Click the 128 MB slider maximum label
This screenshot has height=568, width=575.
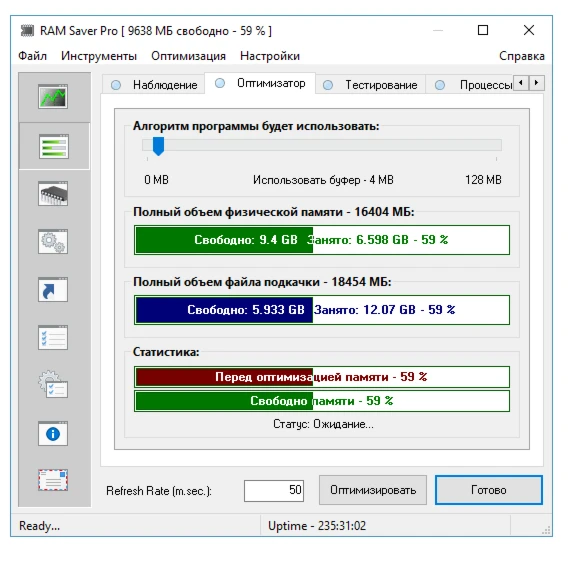click(x=483, y=180)
